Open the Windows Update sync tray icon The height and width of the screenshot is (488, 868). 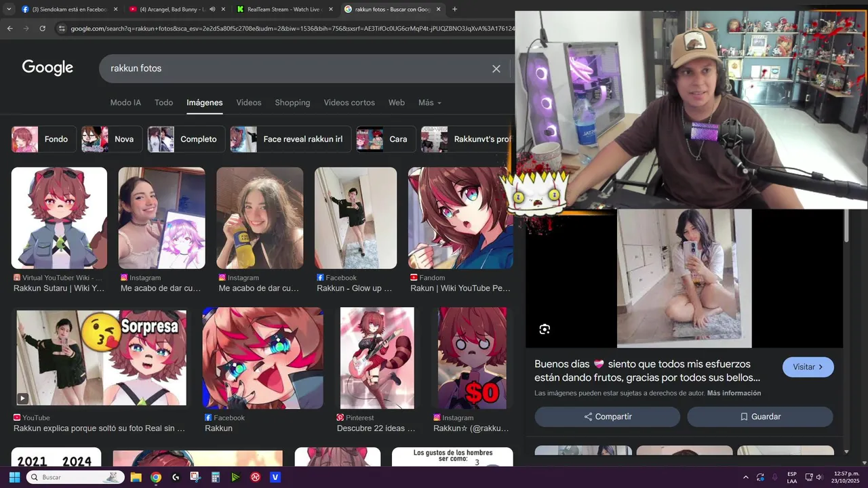tap(760, 477)
